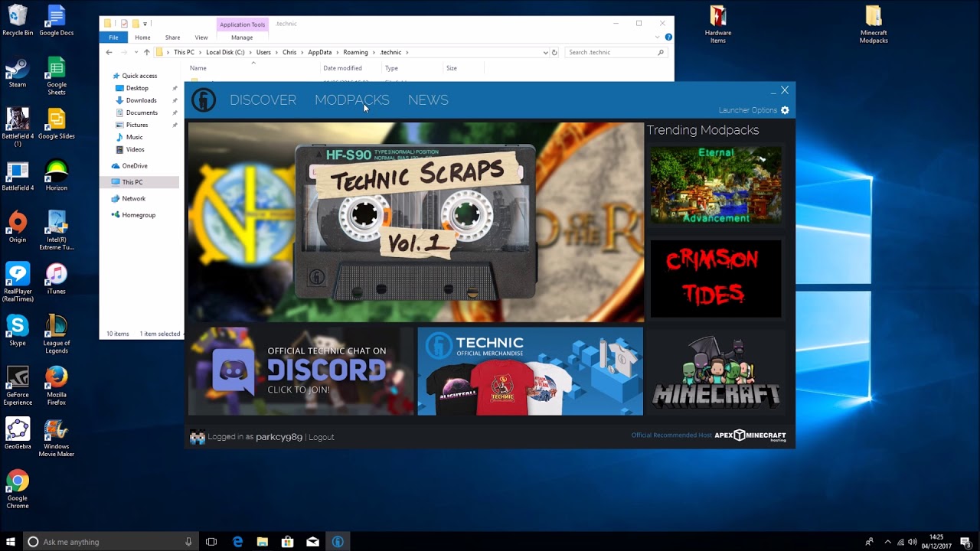Open Microsoft Edge from taskbar

pyautogui.click(x=237, y=542)
